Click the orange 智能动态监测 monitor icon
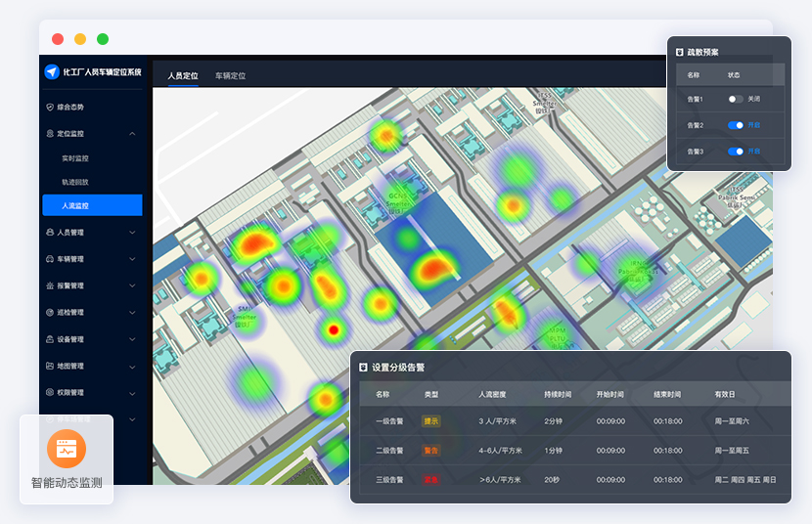 point(67,449)
